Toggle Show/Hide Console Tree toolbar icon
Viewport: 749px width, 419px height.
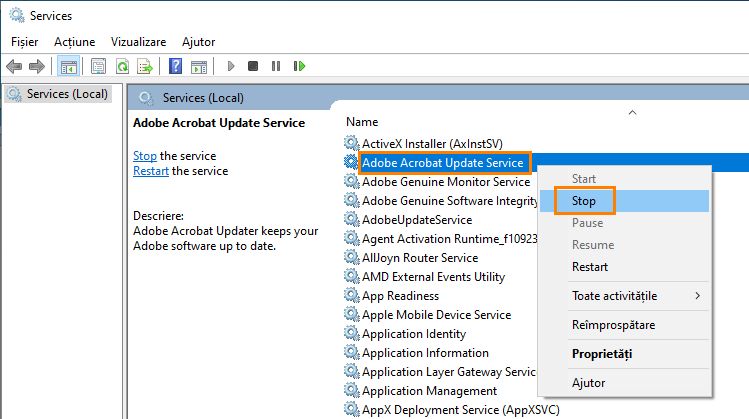[x=68, y=66]
